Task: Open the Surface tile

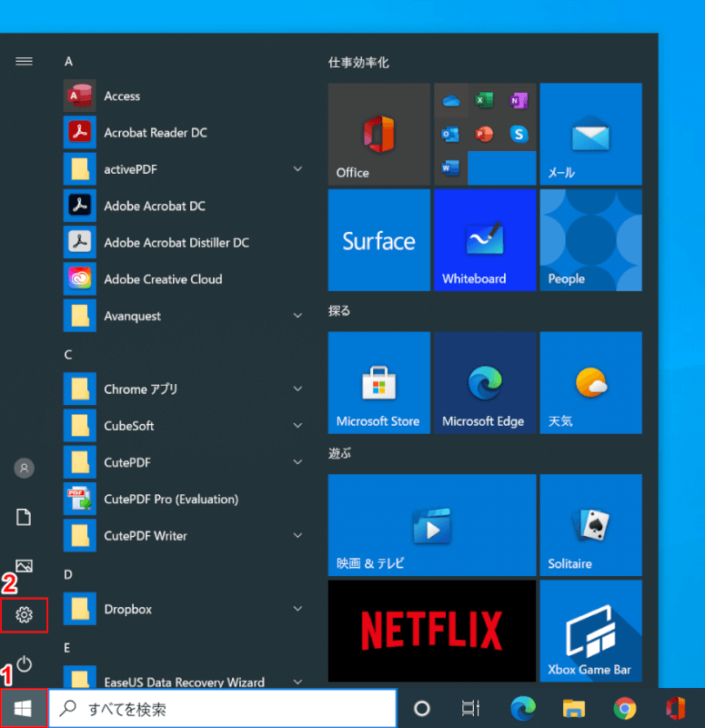Action: point(379,240)
